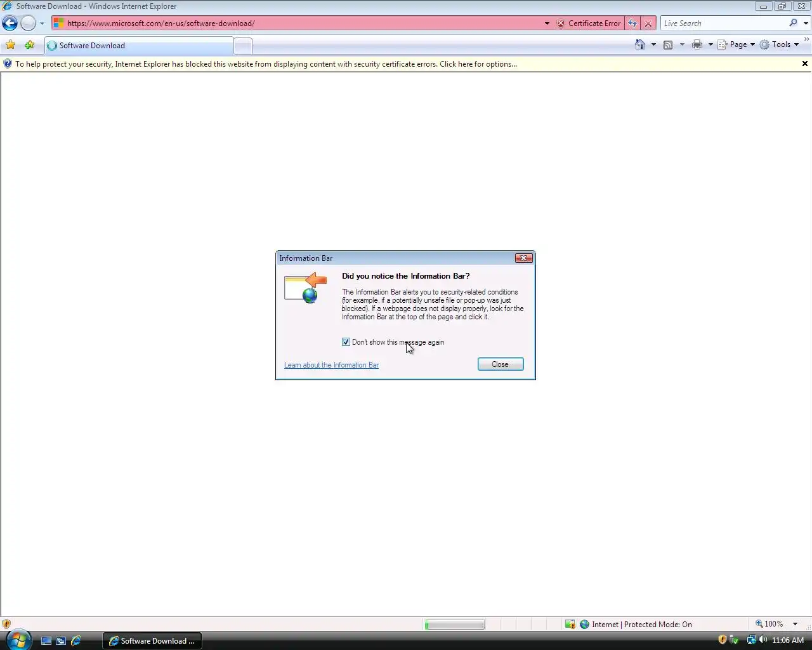Image resolution: width=812 pixels, height=650 pixels.
Task: Click the Internet Explorer logo in title bar
Action: pos(7,6)
